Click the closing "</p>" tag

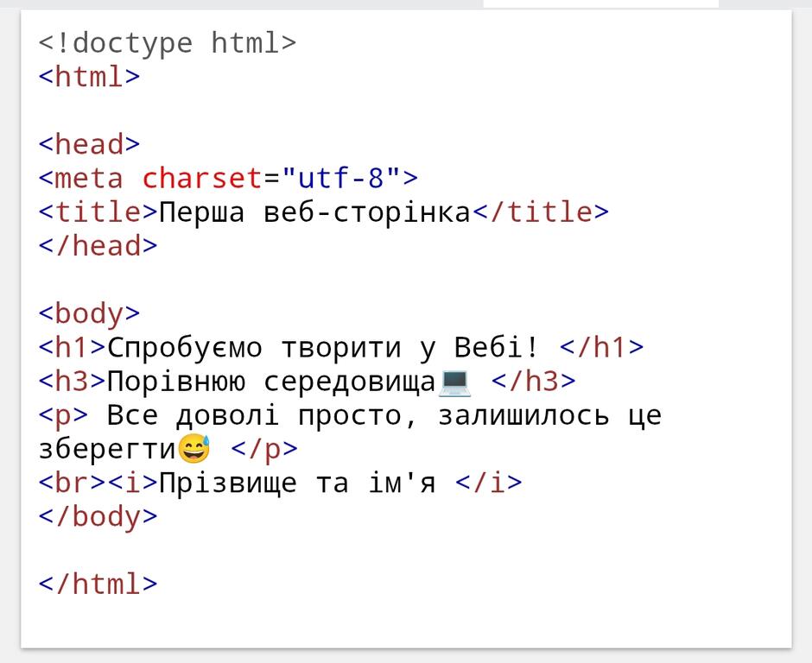pyautogui.click(x=264, y=450)
